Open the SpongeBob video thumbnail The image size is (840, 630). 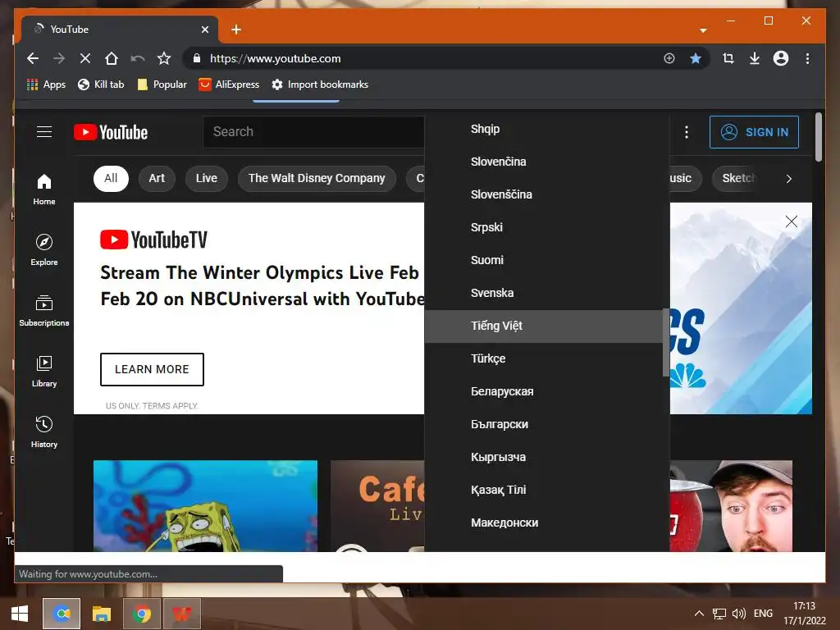coord(205,505)
